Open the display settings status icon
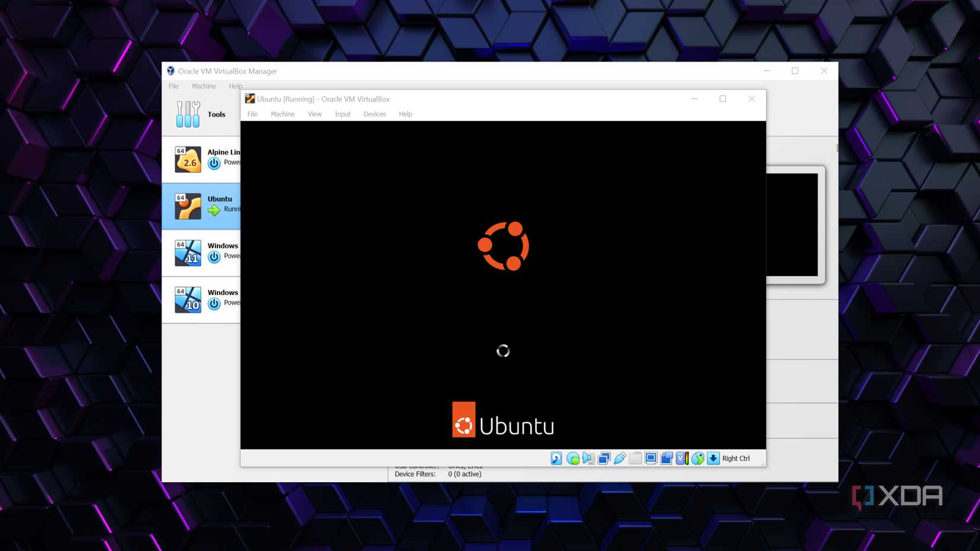 (651, 458)
